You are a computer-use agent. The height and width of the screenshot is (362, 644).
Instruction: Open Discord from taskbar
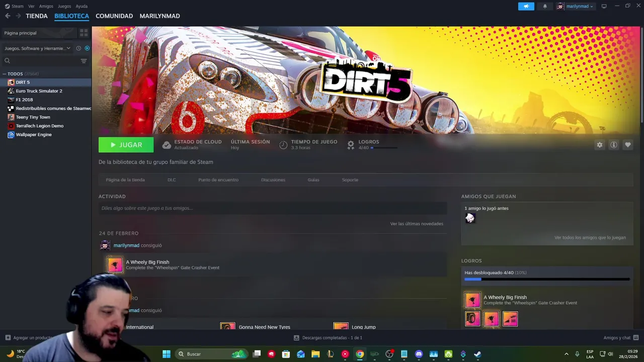click(x=419, y=354)
